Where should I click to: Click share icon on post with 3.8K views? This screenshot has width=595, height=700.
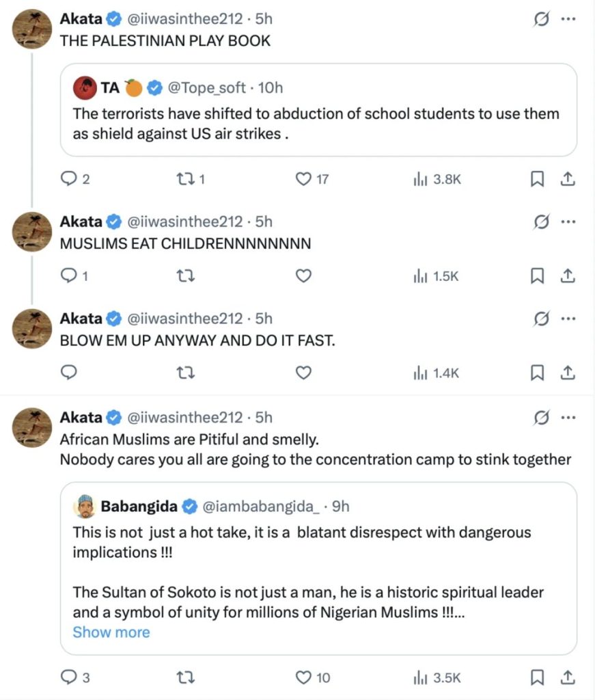(x=567, y=179)
